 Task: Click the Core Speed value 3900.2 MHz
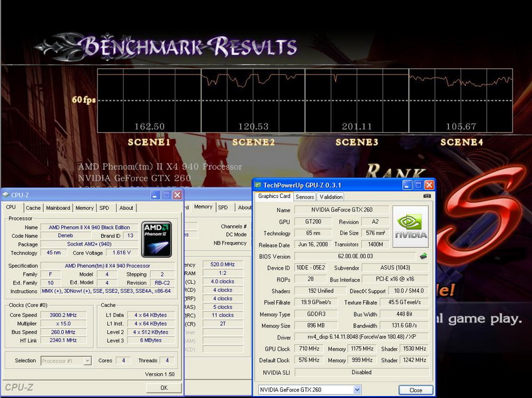click(63, 315)
